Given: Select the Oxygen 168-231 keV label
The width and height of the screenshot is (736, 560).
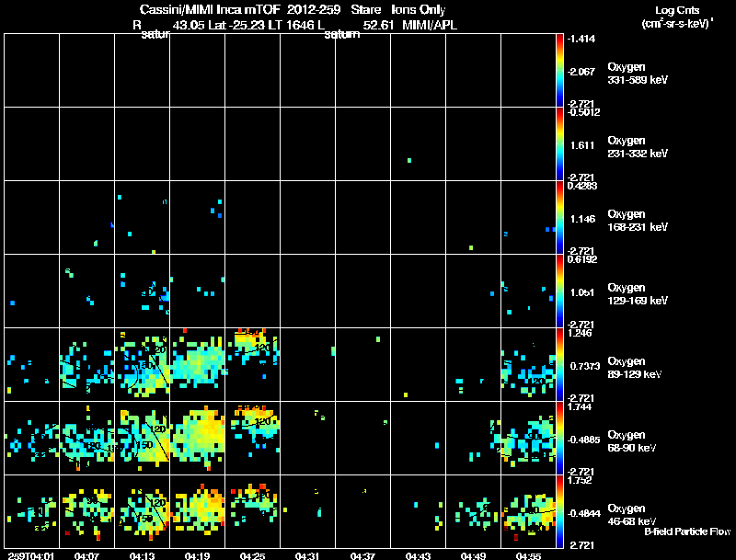Looking at the screenshot, I should (638, 221).
